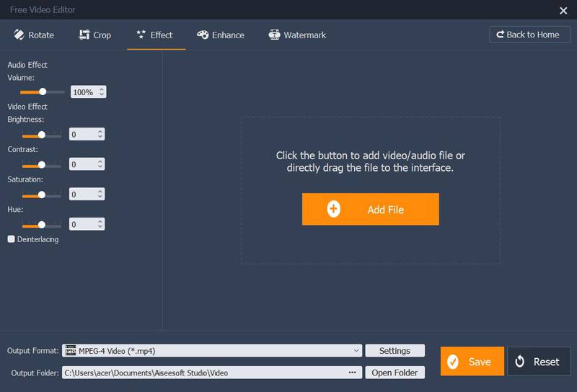Click the Brightness slider handle

click(42, 135)
